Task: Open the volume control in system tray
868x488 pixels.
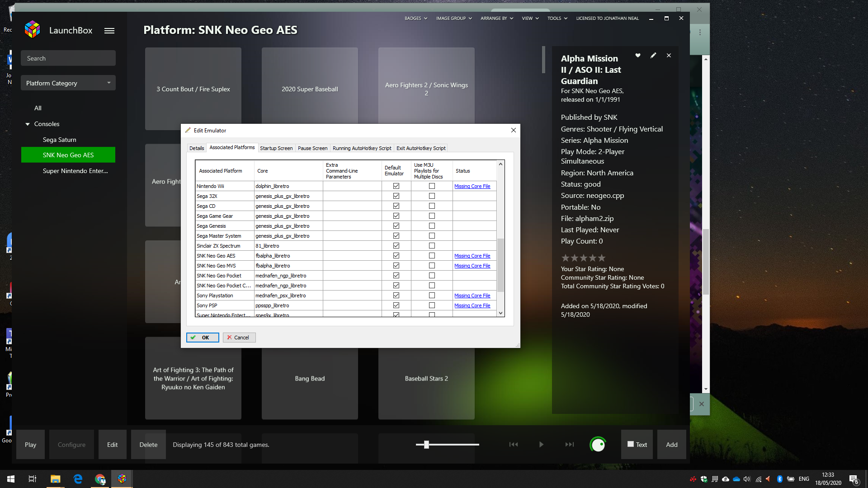Action: pyautogui.click(x=747, y=479)
